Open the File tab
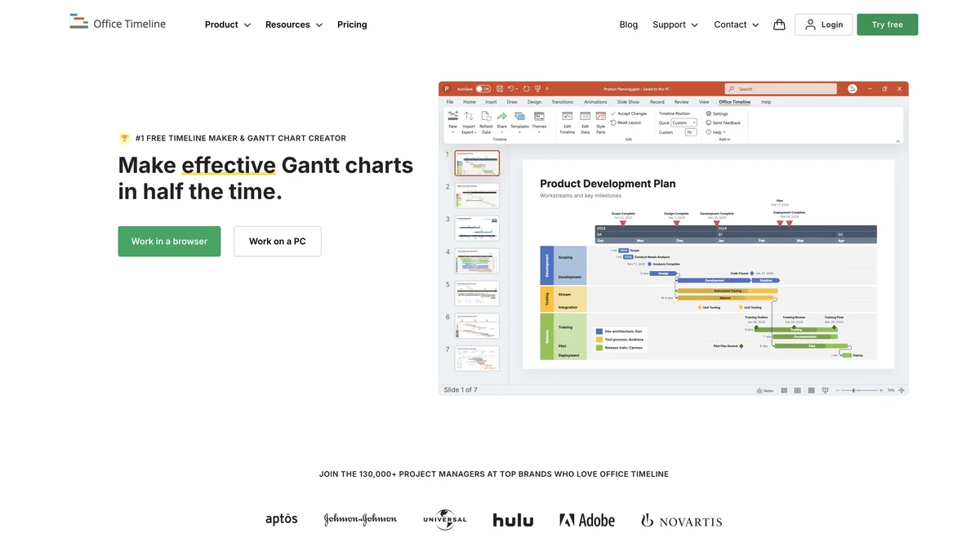980x551 pixels. point(450,102)
